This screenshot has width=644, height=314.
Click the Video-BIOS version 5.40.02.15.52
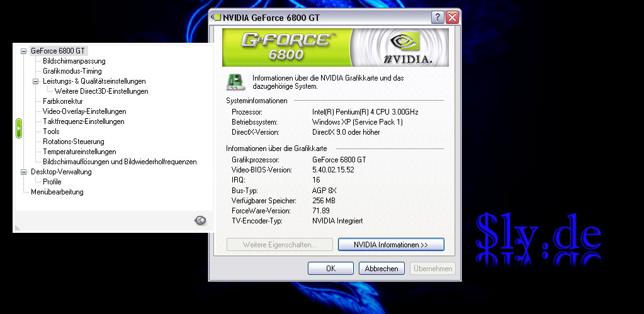(333, 170)
